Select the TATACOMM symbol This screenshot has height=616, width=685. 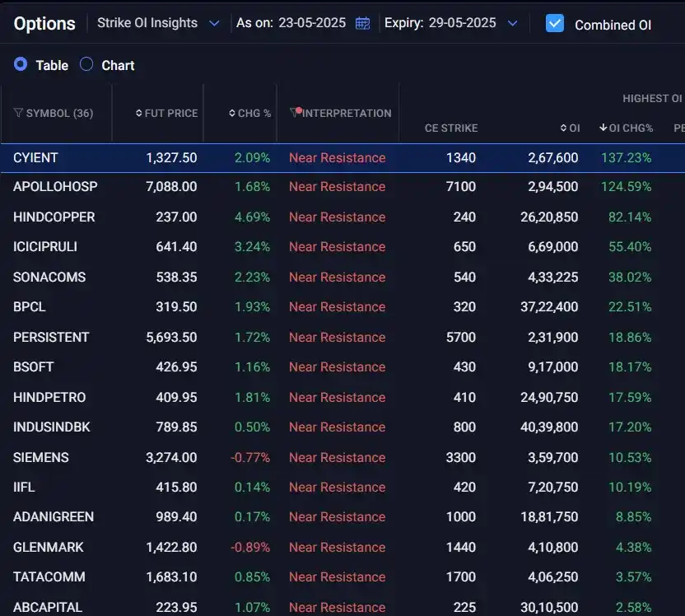pos(49,577)
